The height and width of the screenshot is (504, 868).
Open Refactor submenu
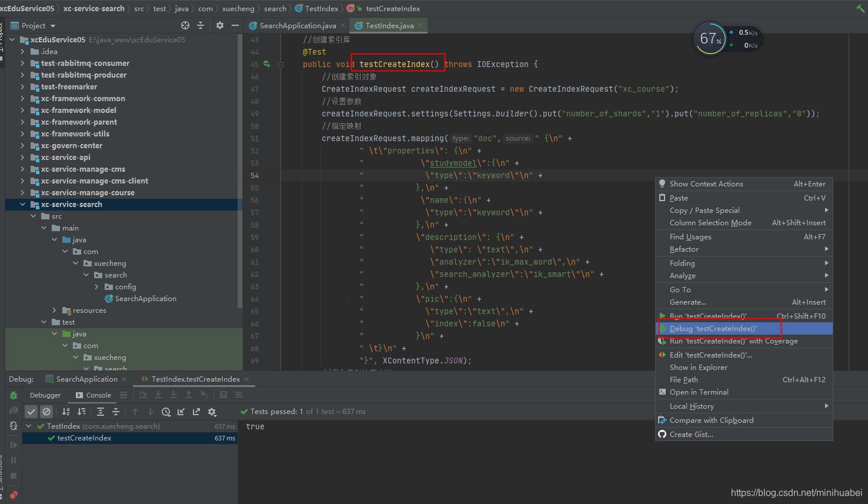coord(744,249)
